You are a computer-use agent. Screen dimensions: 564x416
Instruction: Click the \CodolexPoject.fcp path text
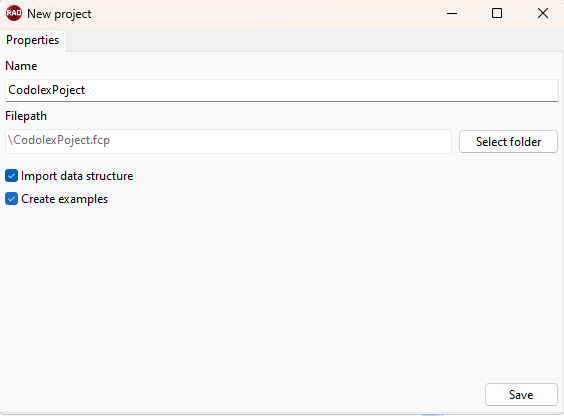pyautogui.click(x=59, y=140)
